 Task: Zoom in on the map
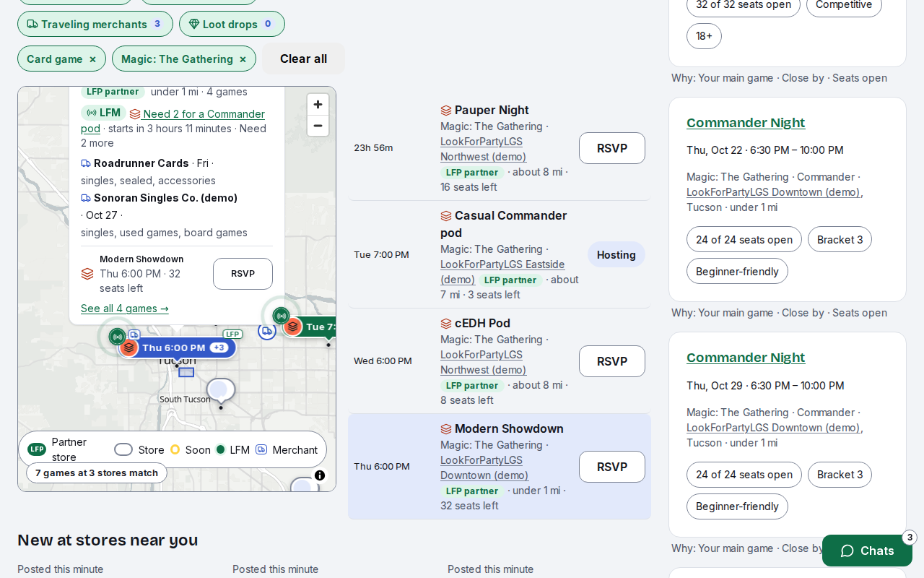point(318,105)
